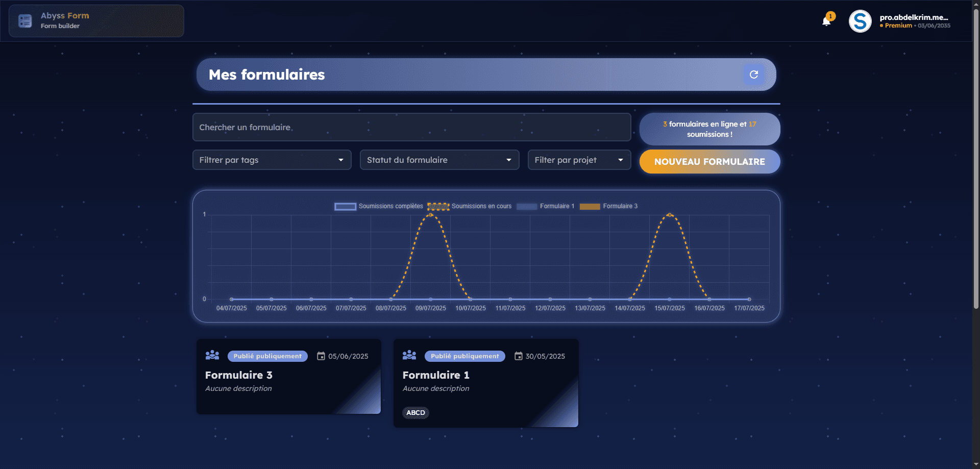Click calendar icon next to 30/05/2025
This screenshot has height=469, width=980.
(x=519, y=356)
